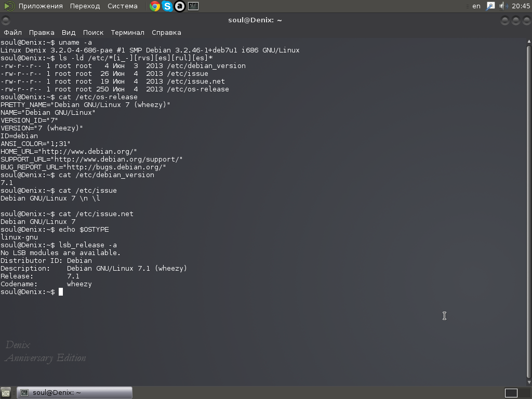Open the Справка menu
The image size is (532, 399).
166,33
